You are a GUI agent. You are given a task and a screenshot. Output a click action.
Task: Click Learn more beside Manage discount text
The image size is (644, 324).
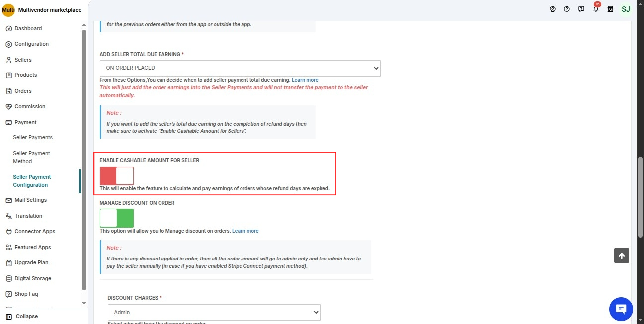click(245, 230)
